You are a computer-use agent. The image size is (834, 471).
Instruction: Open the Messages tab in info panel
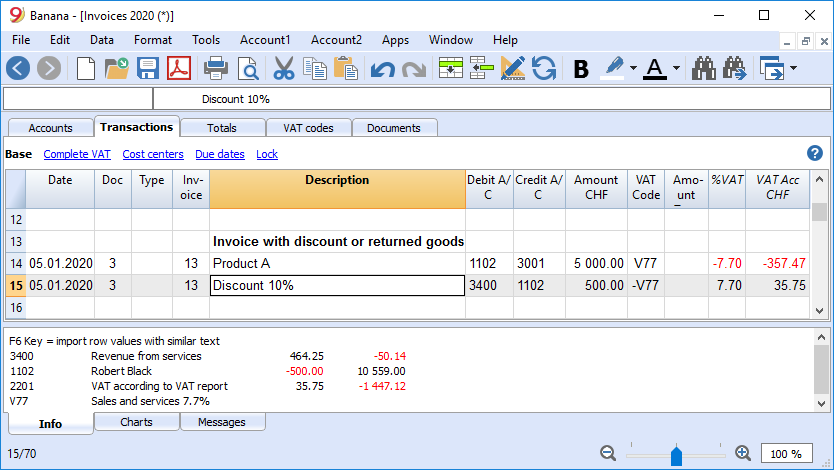(x=222, y=422)
